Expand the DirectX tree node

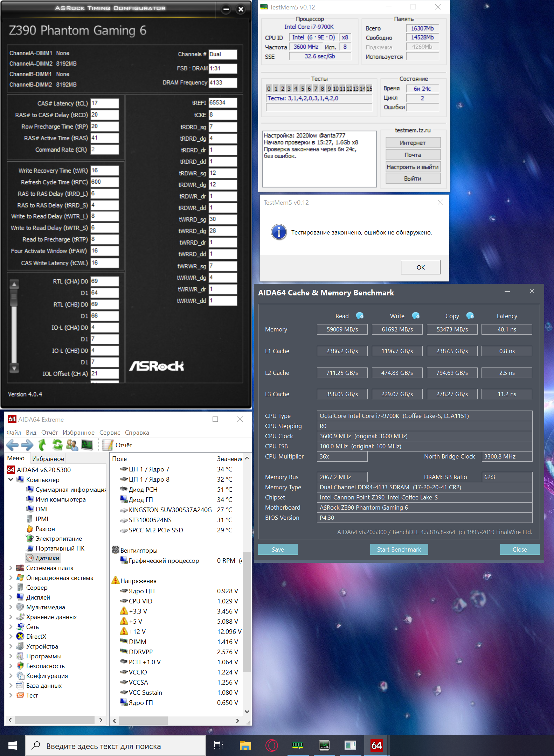click(x=11, y=636)
